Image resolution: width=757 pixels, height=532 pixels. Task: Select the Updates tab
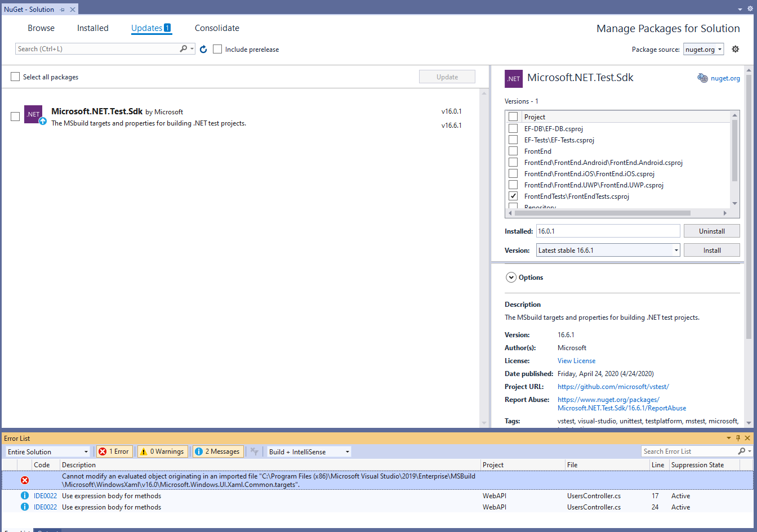click(x=151, y=28)
